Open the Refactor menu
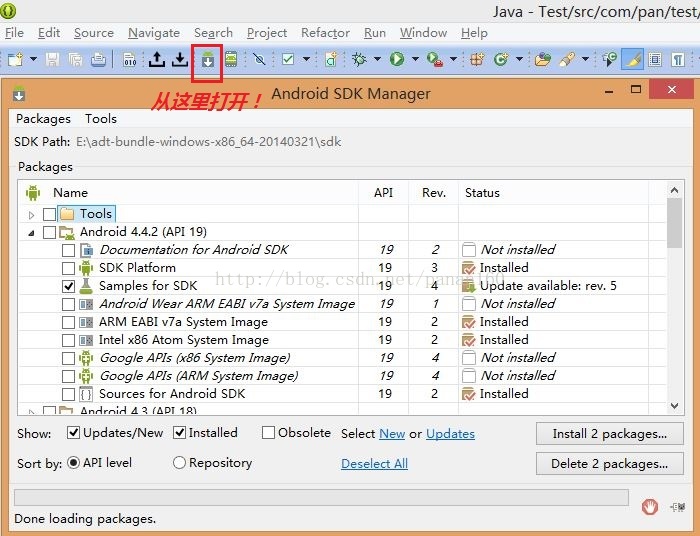 (325, 33)
